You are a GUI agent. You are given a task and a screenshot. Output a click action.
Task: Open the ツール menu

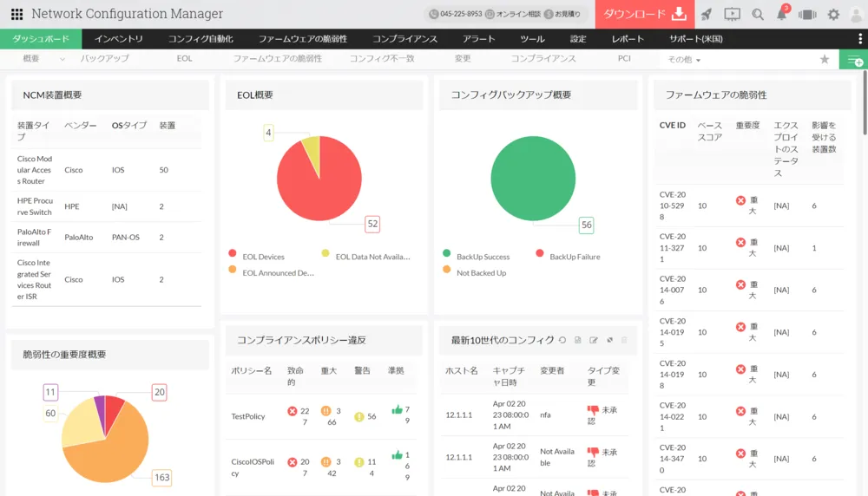[533, 39]
